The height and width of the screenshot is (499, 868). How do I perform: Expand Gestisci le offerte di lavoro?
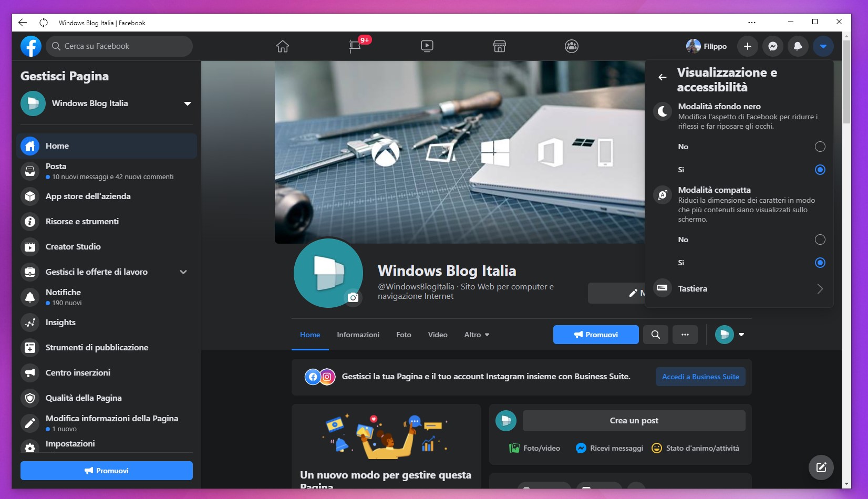tap(183, 272)
